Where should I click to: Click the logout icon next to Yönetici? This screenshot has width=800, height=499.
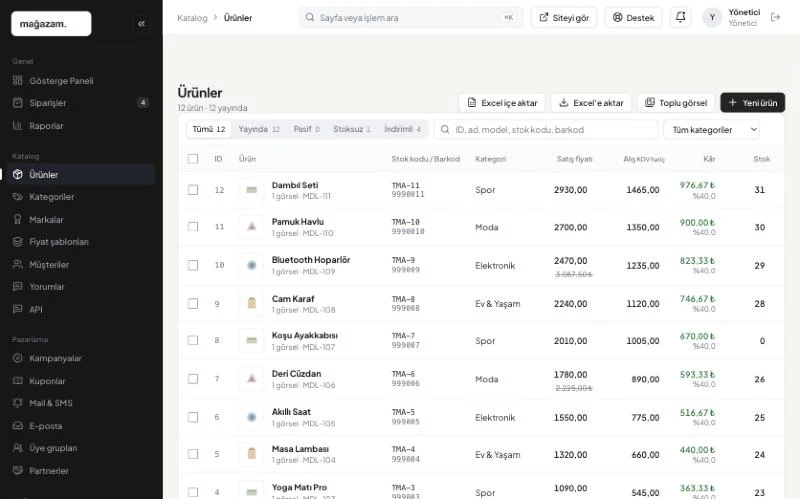776,17
